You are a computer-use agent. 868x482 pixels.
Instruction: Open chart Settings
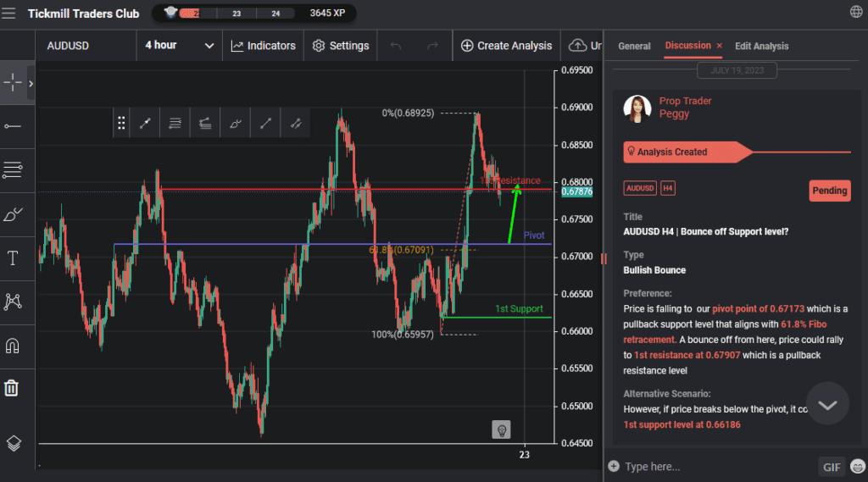coord(341,46)
